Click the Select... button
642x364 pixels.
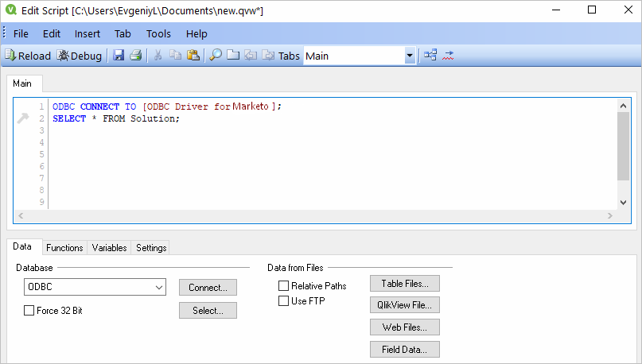tap(208, 311)
